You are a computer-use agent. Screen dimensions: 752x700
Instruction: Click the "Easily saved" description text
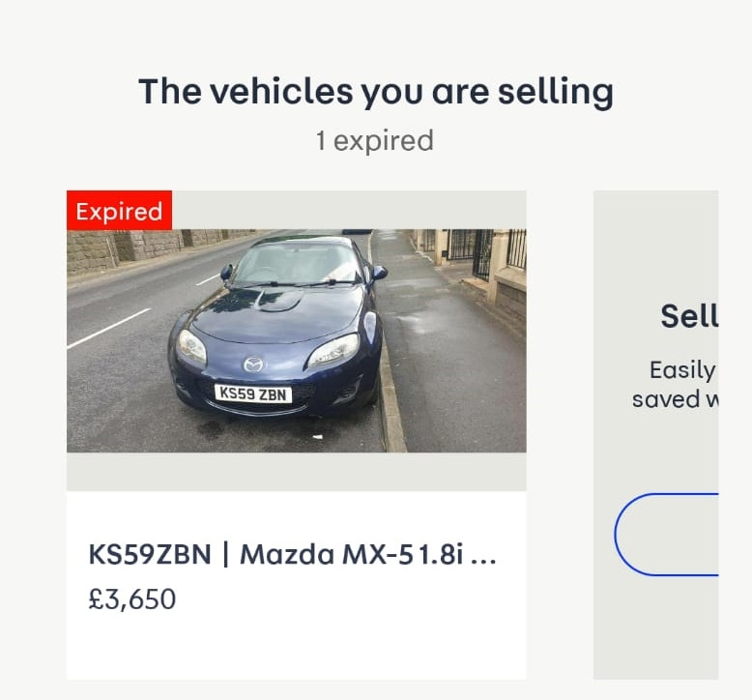click(x=682, y=384)
